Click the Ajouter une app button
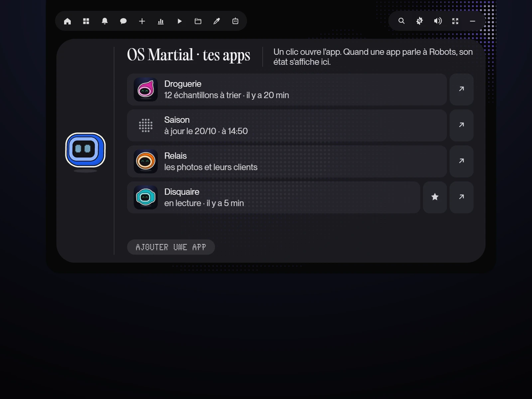532x399 pixels. coord(171,247)
